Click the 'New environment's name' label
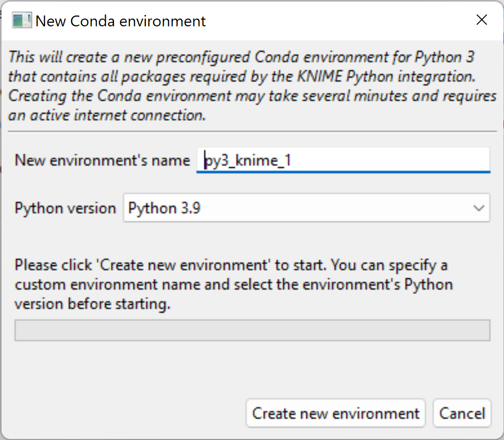This screenshot has height=440, width=504. (103, 160)
